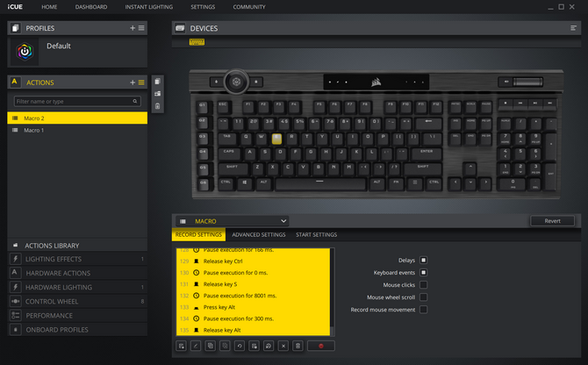
Task: Click the copy action icon beside Actions panel
Action: (x=157, y=82)
